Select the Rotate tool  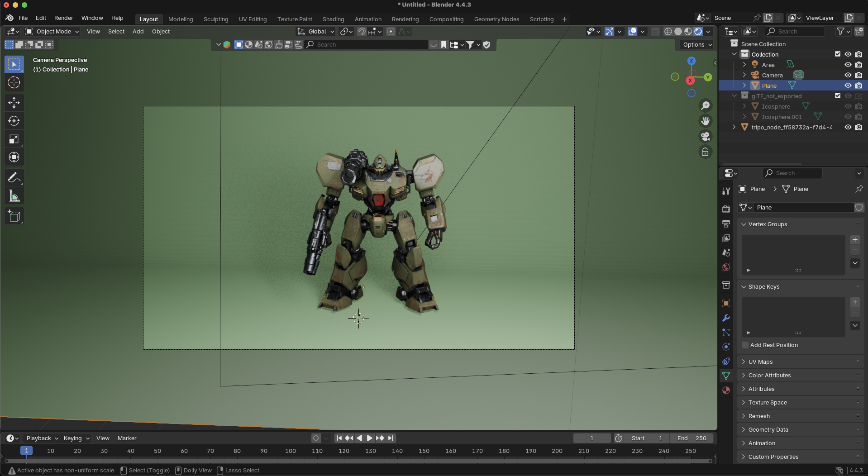(14, 121)
